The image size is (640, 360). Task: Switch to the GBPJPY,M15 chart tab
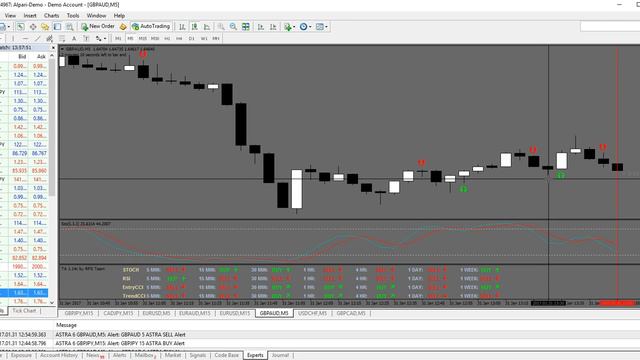pyautogui.click(x=78, y=313)
